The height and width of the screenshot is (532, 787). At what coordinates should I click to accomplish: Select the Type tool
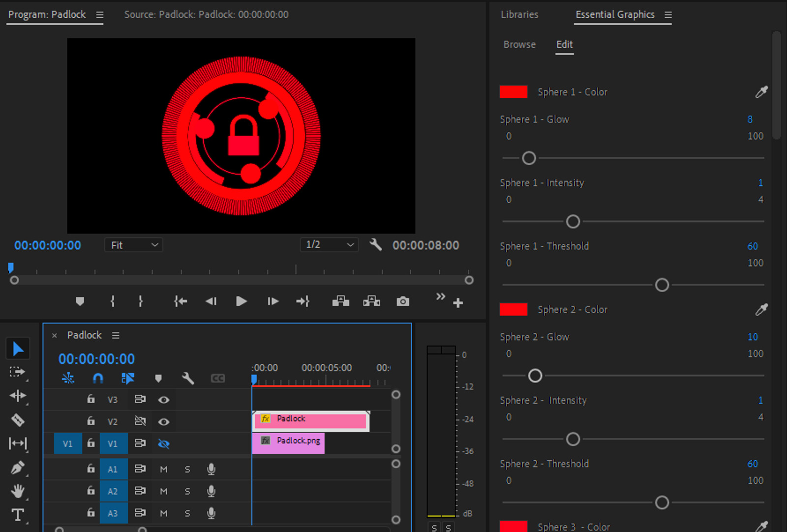[18, 515]
